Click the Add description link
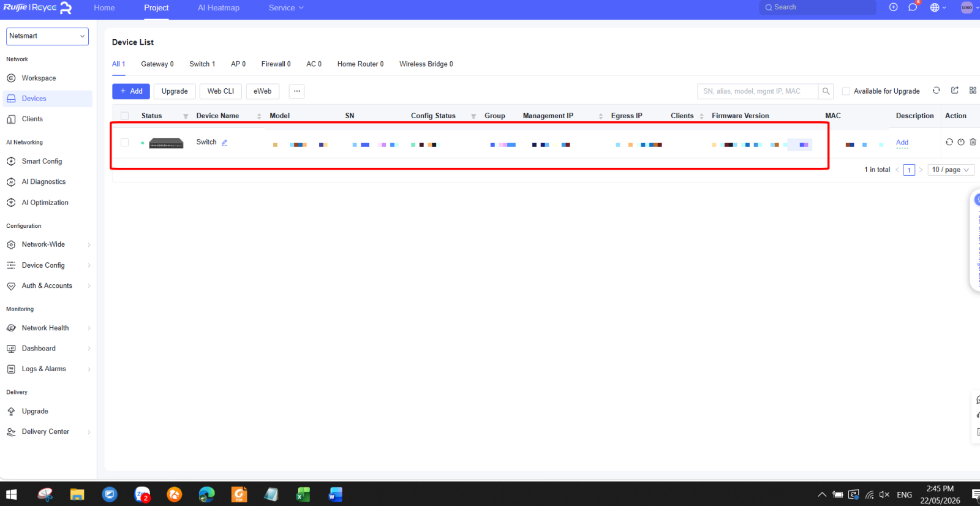 (x=902, y=142)
